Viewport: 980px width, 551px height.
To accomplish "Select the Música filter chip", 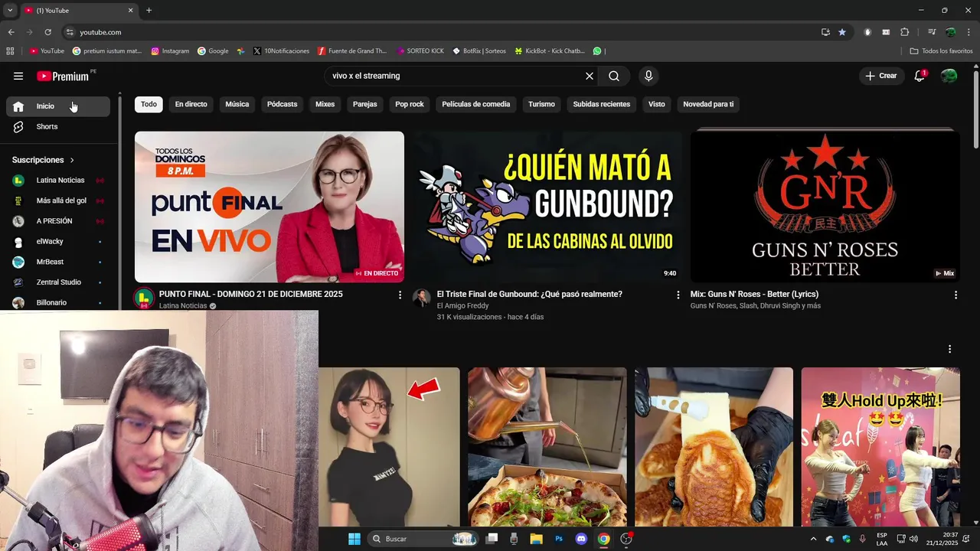I will pos(237,104).
